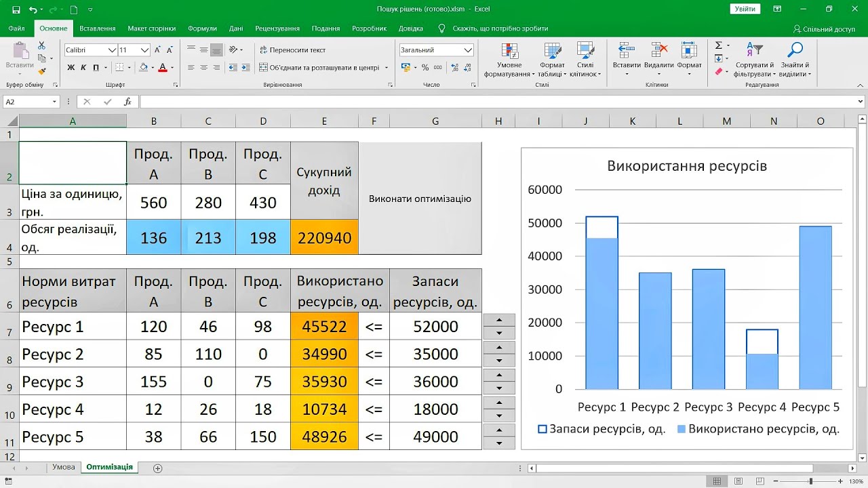This screenshot has width=868, height=488.
Task: Click the Decrease indent icon
Action: coord(233,68)
